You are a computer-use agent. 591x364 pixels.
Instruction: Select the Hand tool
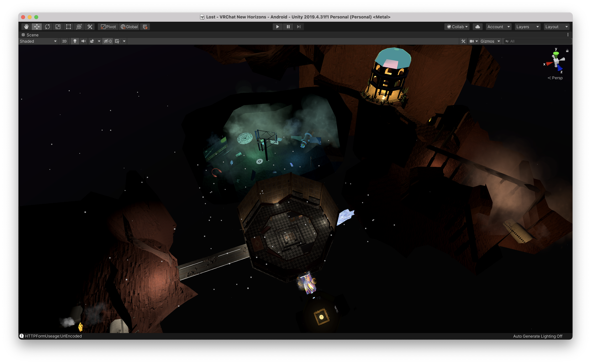coord(26,27)
